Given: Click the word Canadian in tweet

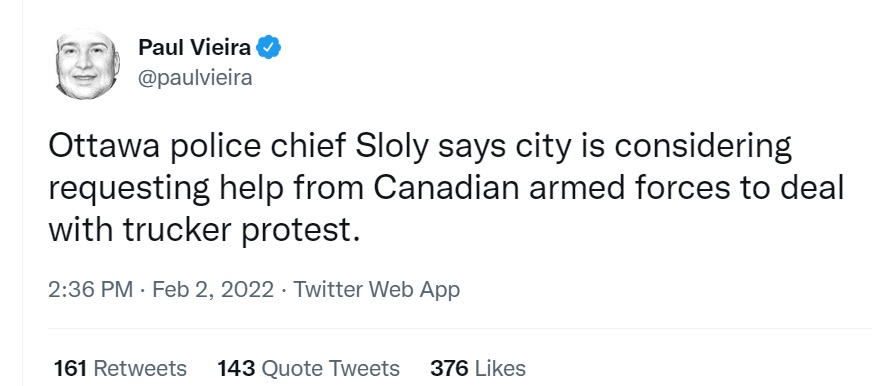Looking at the screenshot, I should coord(446,189).
